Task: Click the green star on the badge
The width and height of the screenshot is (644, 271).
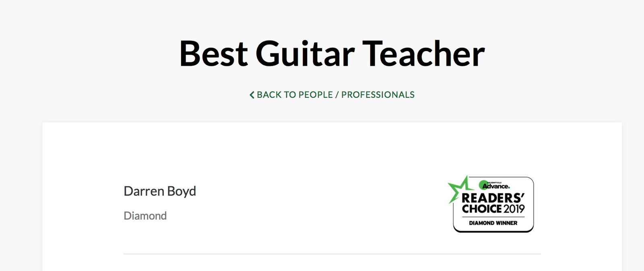Action: coord(458,188)
